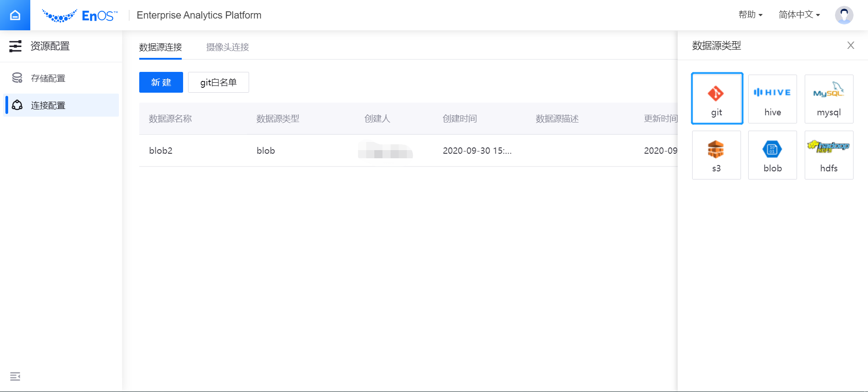Image resolution: width=868 pixels, height=392 pixels.
Task: Collapse the sidebar using bottom-left icon
Action: [15, 376]
